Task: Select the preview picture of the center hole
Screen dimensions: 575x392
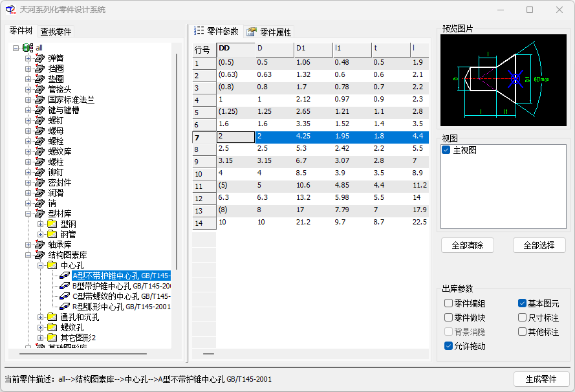Action: [x=503, y=80]
